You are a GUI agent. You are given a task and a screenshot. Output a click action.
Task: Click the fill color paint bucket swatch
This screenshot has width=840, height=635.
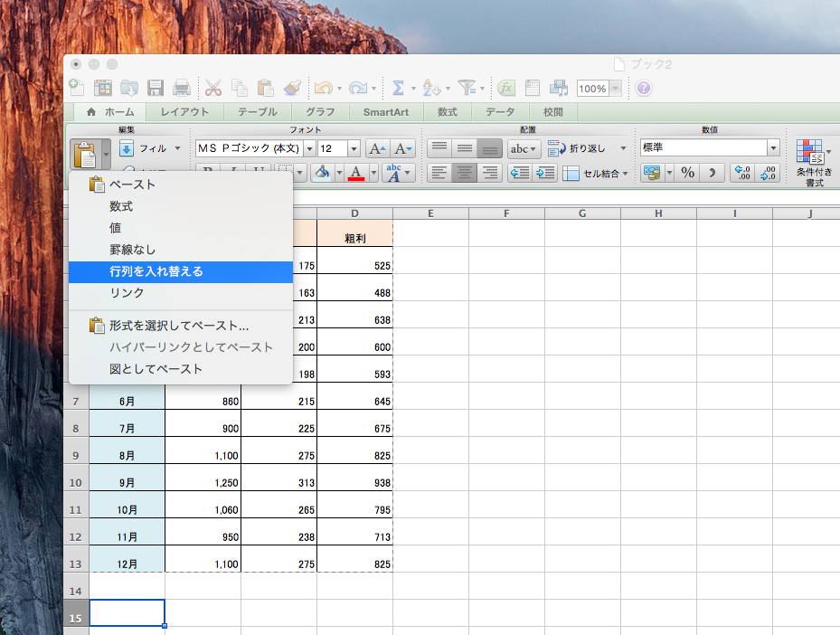(322, 173)
